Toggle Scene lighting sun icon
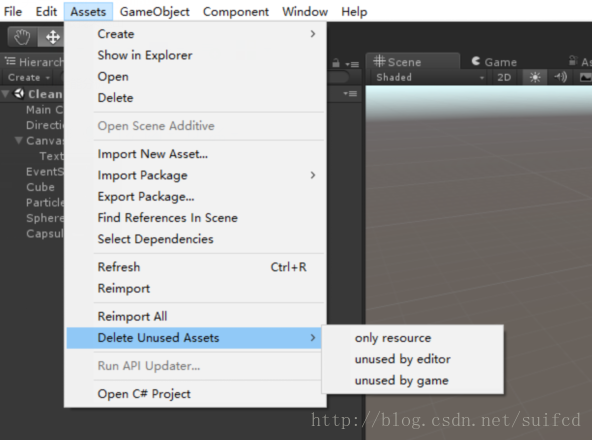 pos(535,77)
